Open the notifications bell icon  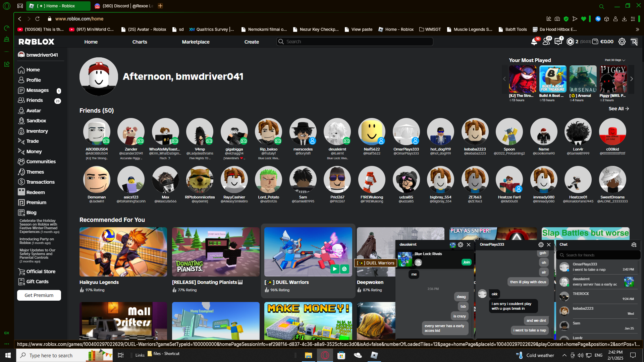[x=534, y=42]
